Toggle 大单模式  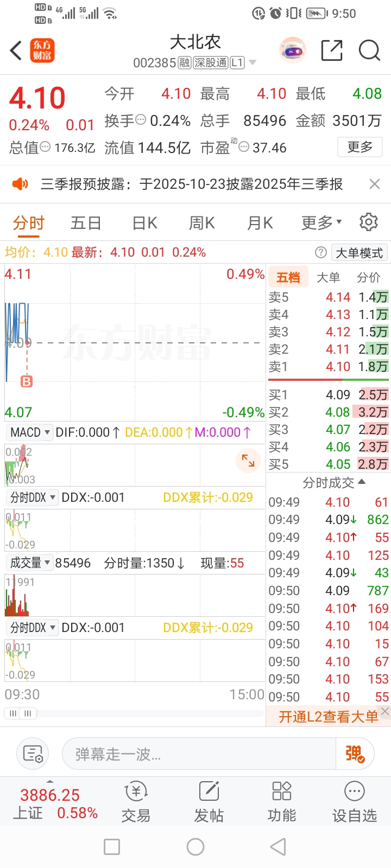(359, 253)
